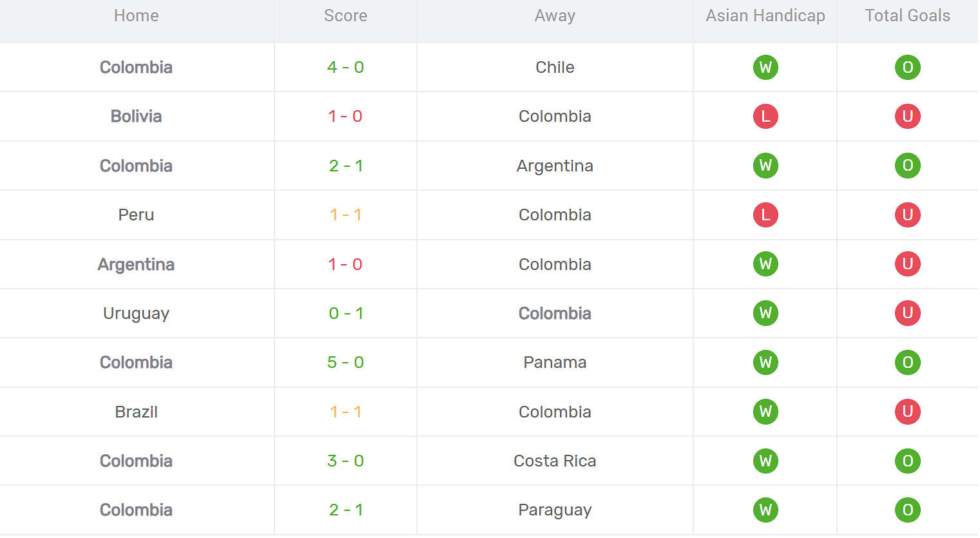Click the U total goals badge in Peru row
The height and width of the screenshot is (538, 980).
click(907, 215)
